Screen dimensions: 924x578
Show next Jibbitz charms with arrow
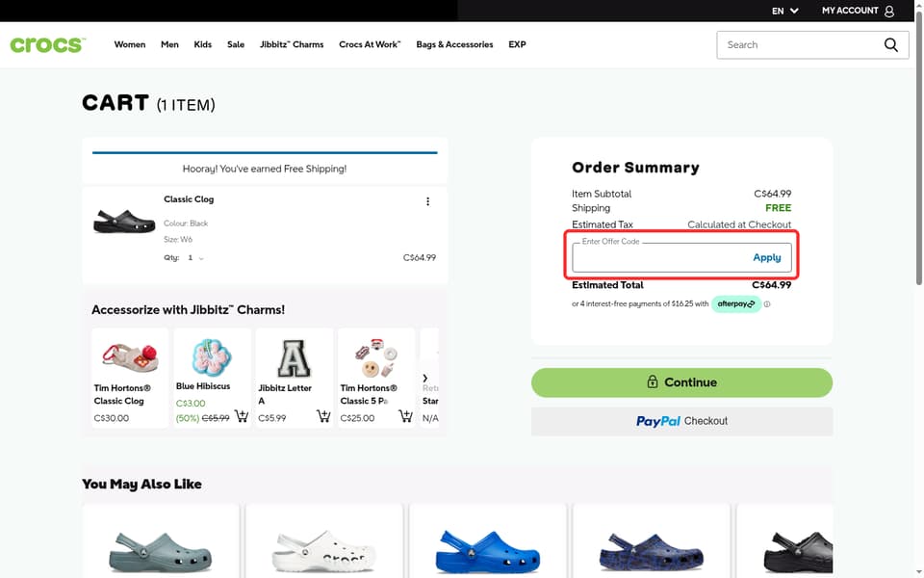[x=424, y=378]
